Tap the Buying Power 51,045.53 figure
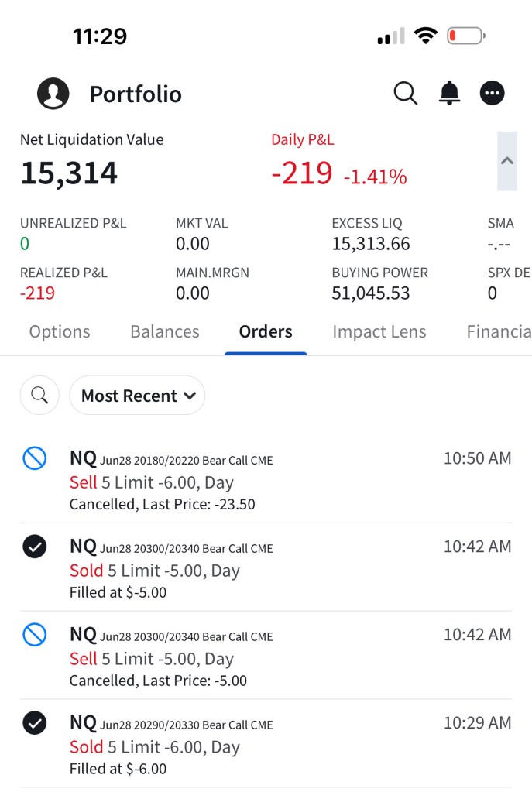Image resolution: width=532 pixels, height=792 pixels. 371,293
